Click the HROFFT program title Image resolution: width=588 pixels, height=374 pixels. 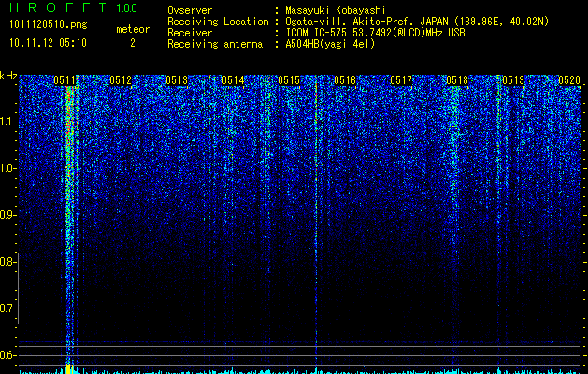58,7
